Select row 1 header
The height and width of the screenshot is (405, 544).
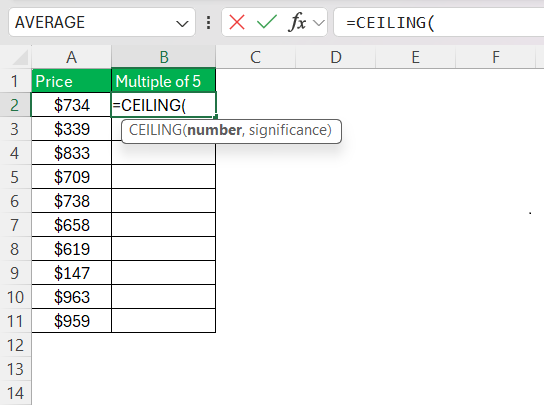tap(15, 81)
